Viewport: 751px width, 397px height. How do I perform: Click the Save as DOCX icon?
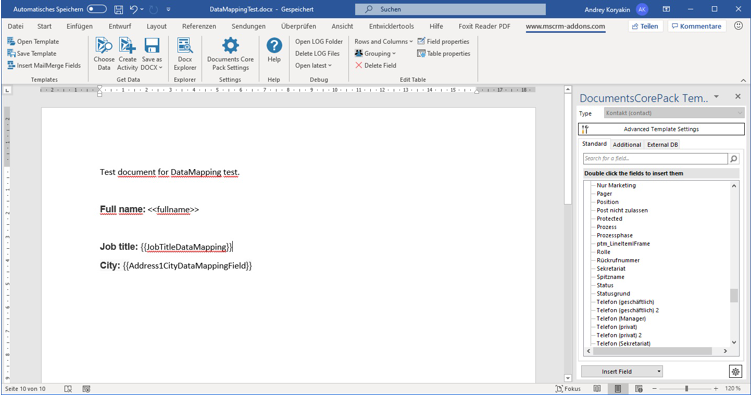tap(152, 45)
